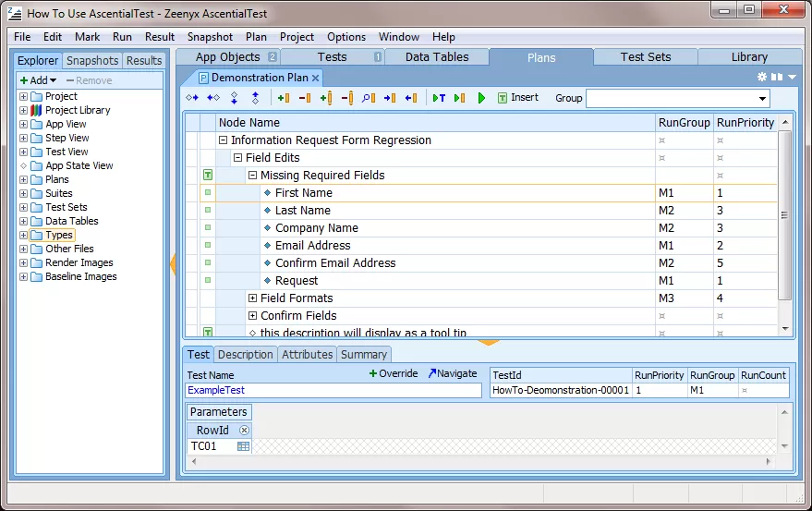Click the run test (arrow T) icon
Screen dimensions: 812x511
coord(439,97)
